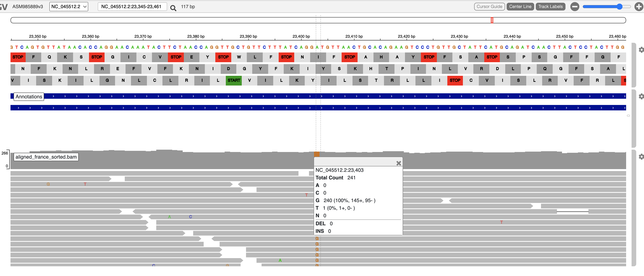Click the coverage scale value 266
The width and height of the screenshot is (644, 276).
click(4, 153)
